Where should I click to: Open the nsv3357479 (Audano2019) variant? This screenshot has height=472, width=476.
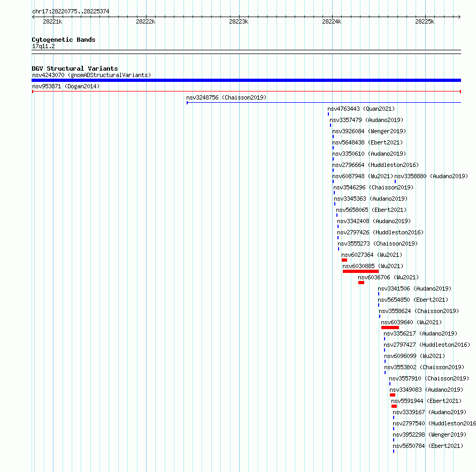pyautogui.click(x=366, y=120)
